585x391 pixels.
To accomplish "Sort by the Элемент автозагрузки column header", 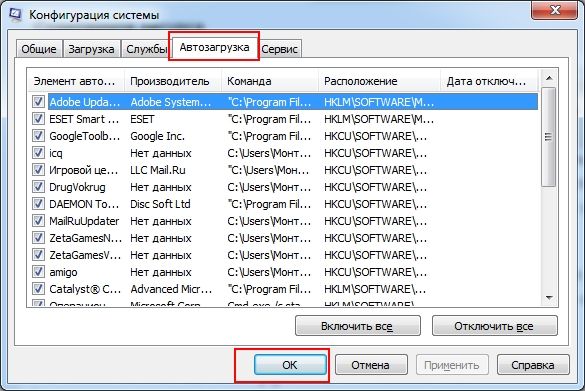I will point(76,81).
